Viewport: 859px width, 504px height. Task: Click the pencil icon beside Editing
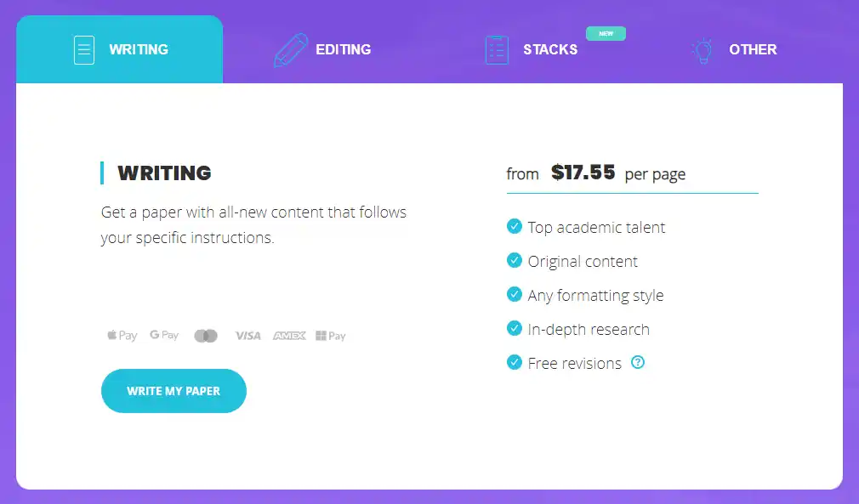tap(290, 49)
